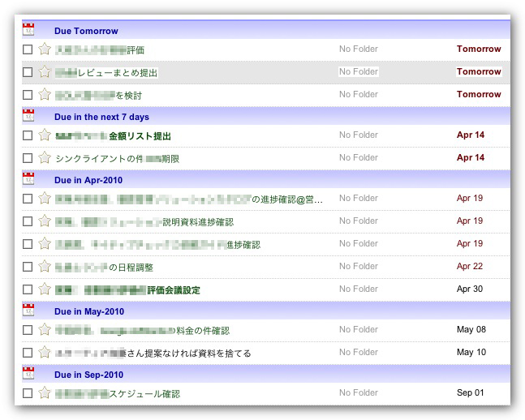This screenshot has height=420, width=525.
Task: Collapse the Due in Apr-2010 group
Action: click(87, 180)
